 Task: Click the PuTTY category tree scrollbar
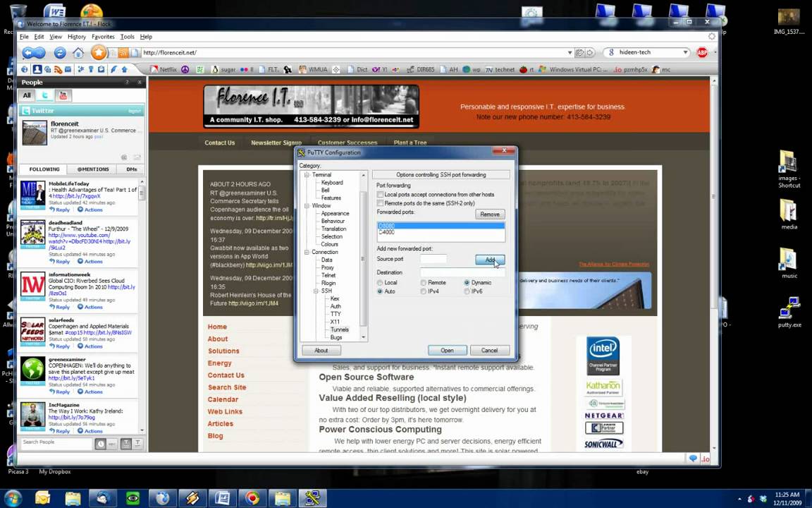[364, 255]
